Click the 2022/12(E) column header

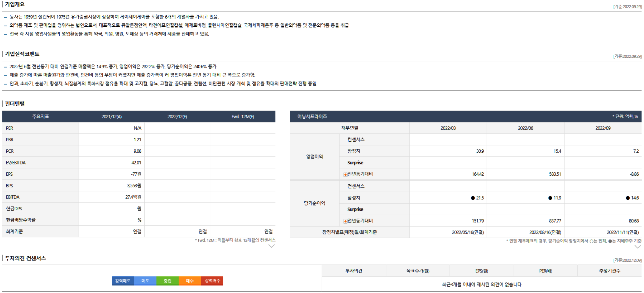pyautogui.click(x=177, y=117)
